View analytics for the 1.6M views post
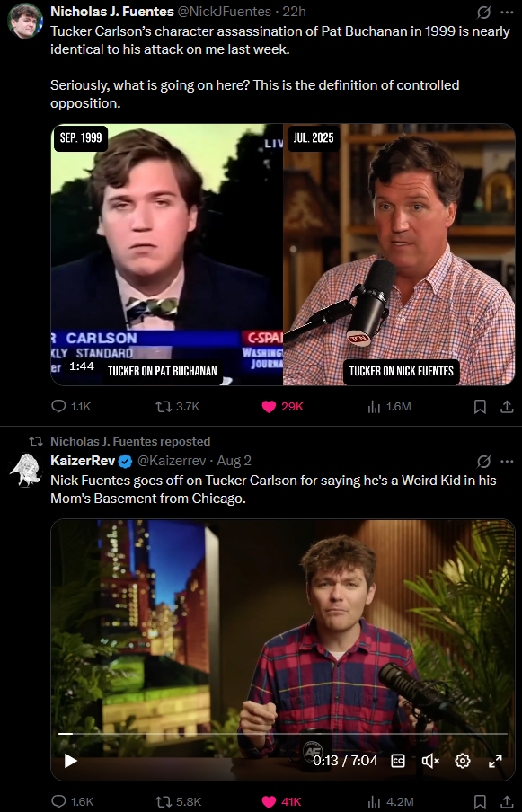This screenshot has width=522, height=812. coord(389,407)
